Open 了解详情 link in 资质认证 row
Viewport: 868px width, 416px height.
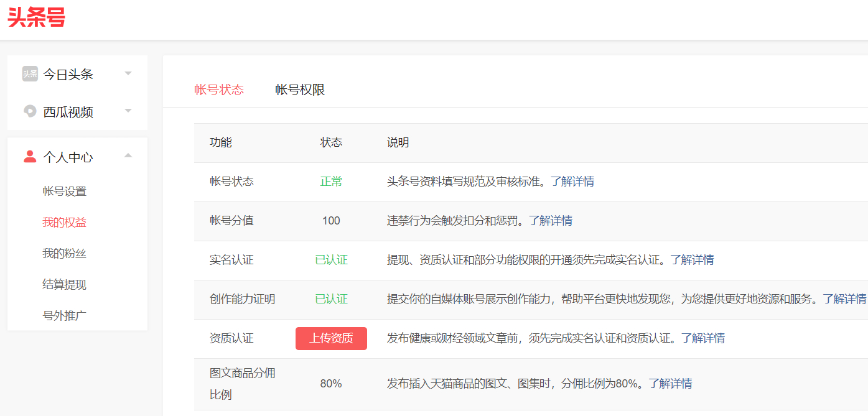[703, 338]
